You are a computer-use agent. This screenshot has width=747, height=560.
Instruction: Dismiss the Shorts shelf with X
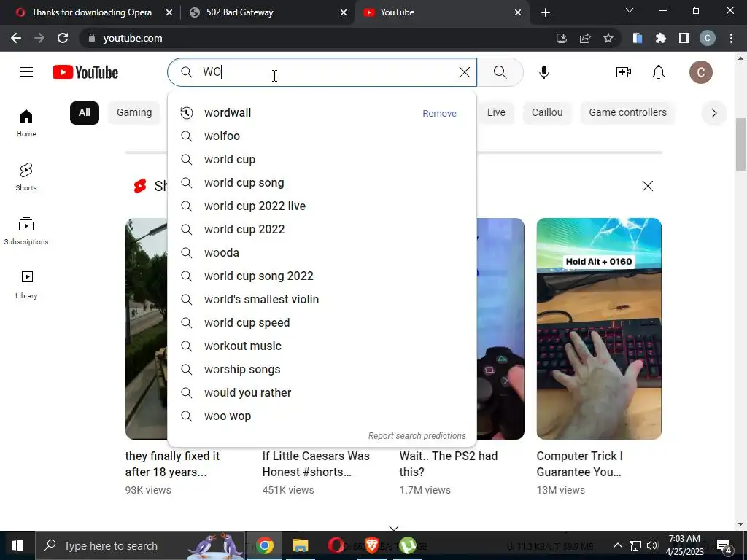[648, 186]
